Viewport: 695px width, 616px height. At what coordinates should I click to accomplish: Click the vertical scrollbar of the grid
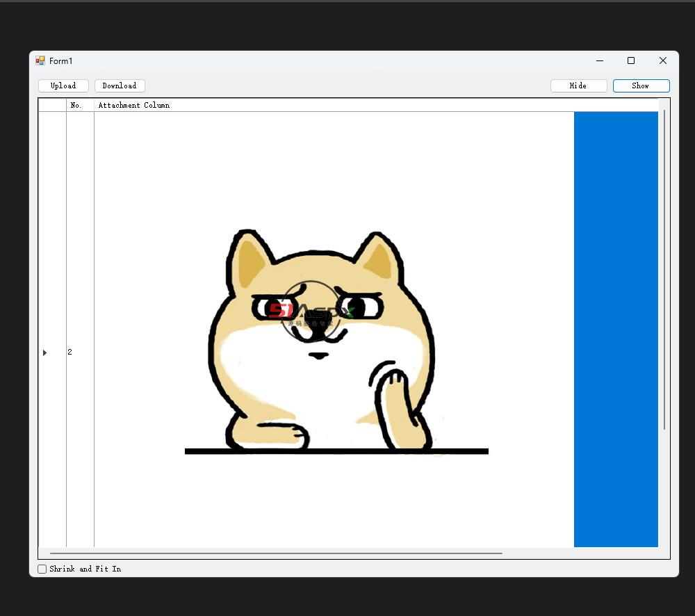pyautogui.click(x=664, y=270)
